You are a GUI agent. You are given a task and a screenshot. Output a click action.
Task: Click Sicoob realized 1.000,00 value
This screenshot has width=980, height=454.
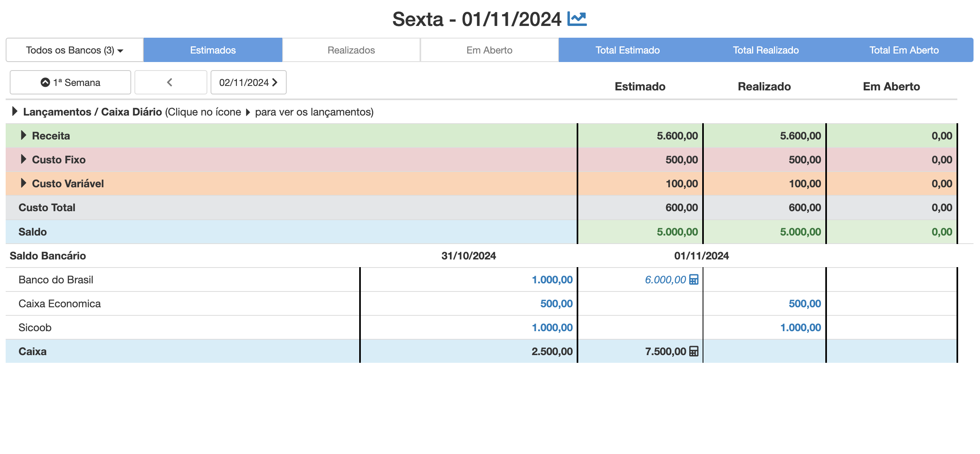tap(801, 328)
